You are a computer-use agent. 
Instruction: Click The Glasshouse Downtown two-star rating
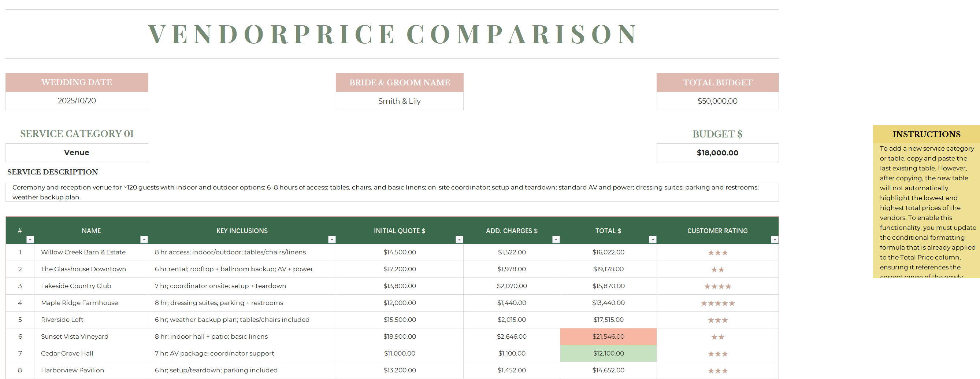pos(717,269)
